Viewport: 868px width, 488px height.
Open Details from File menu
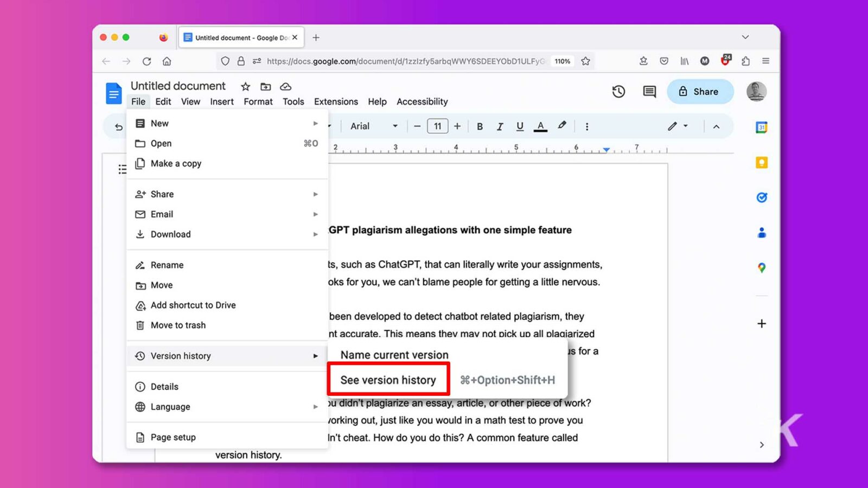click(x=227, y=387)
